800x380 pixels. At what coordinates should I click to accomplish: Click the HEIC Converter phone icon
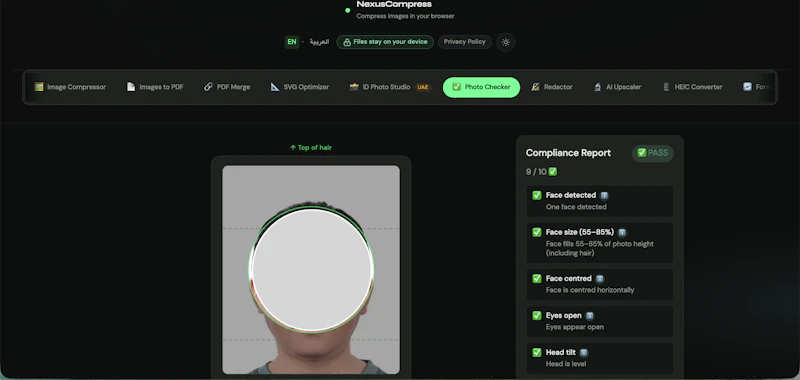(666, 87)
